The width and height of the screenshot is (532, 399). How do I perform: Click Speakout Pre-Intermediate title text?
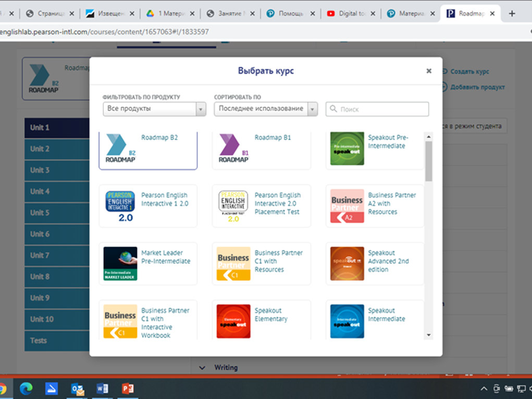click(388, 142)
